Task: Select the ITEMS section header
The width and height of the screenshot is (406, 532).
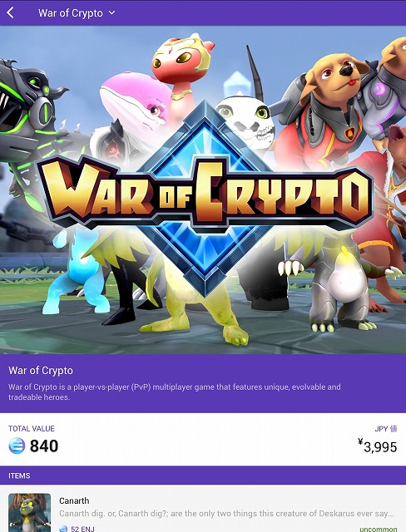Action: pyautogui.click(x=19, y=475)
